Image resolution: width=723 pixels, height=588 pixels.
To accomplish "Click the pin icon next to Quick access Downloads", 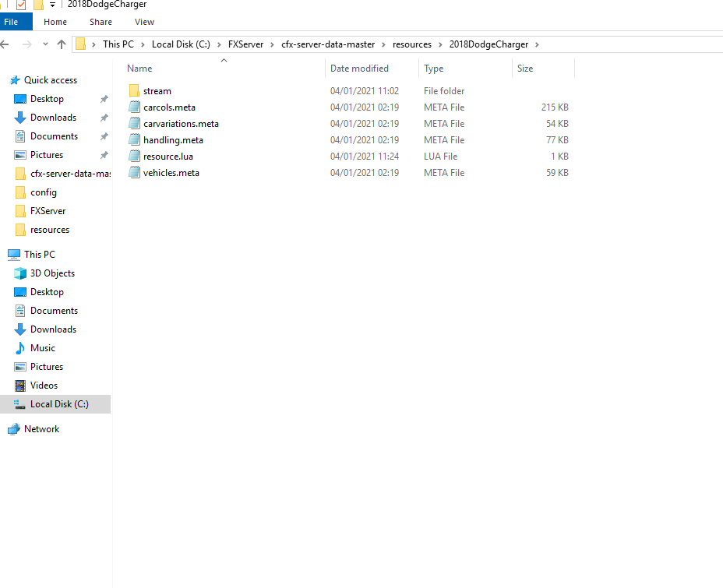I will pos(104,118).
